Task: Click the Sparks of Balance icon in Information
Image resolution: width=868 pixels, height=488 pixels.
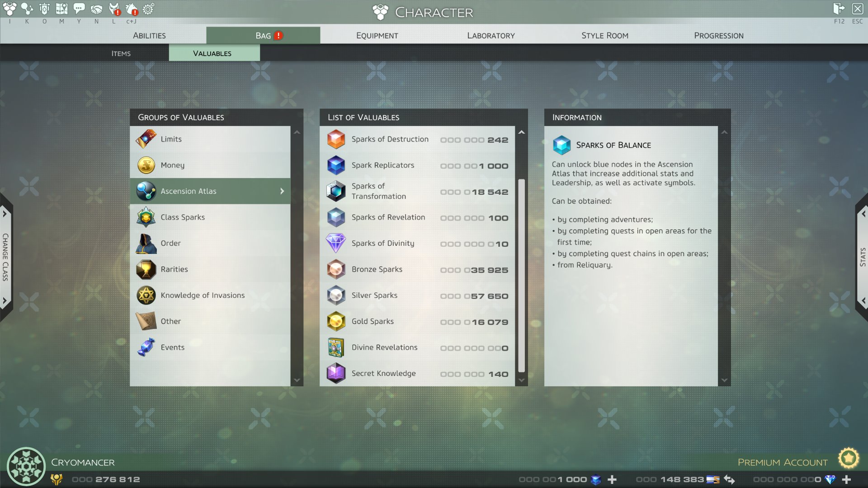Action: (x=561, y=145)
